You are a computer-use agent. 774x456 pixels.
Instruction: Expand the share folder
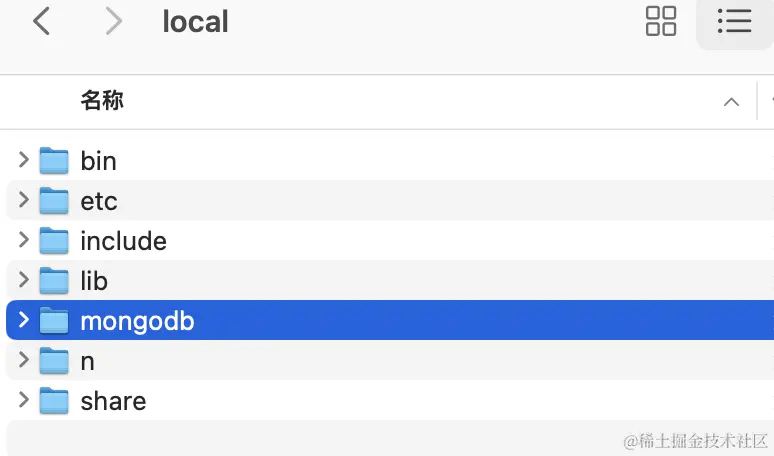tap(23, 399)
